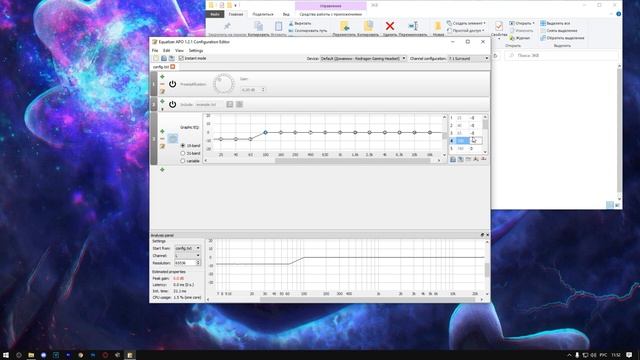Click the import icon under the band table

point(453,159)
